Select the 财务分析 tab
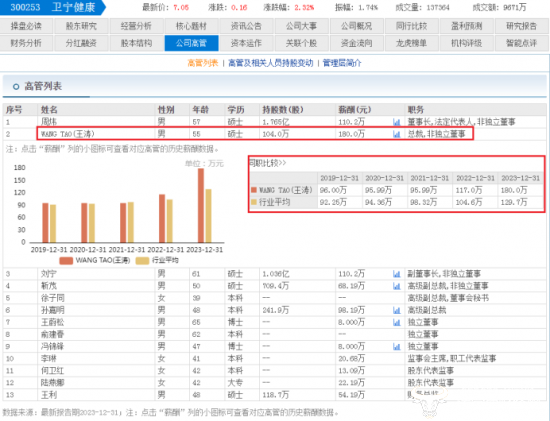Image resolution: width=550 pixels, height=421 pixels. (26, 43)
